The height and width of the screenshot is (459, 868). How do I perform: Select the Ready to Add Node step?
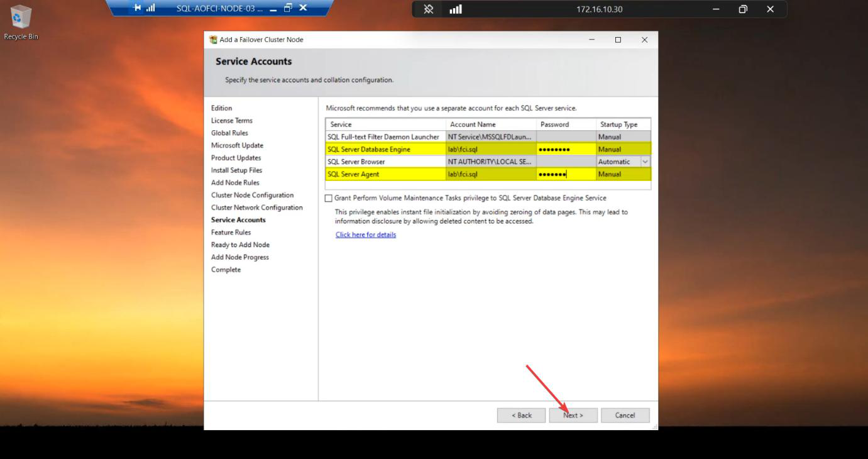[240, 245]
